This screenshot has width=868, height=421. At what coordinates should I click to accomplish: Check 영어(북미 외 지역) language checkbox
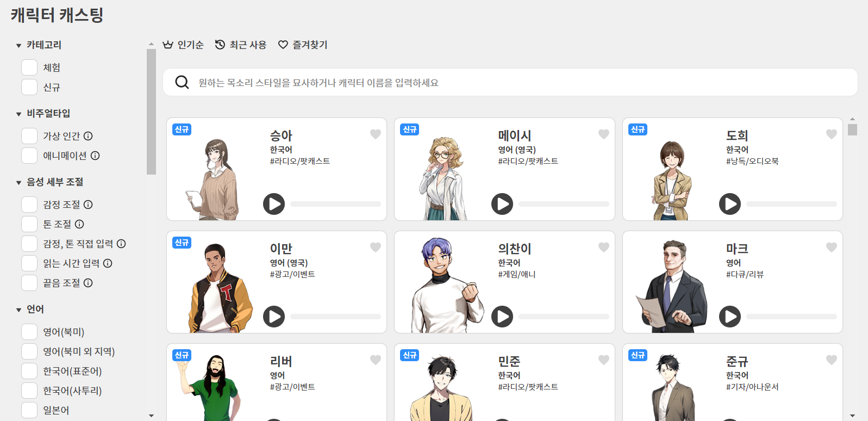(x=29, y=351)
